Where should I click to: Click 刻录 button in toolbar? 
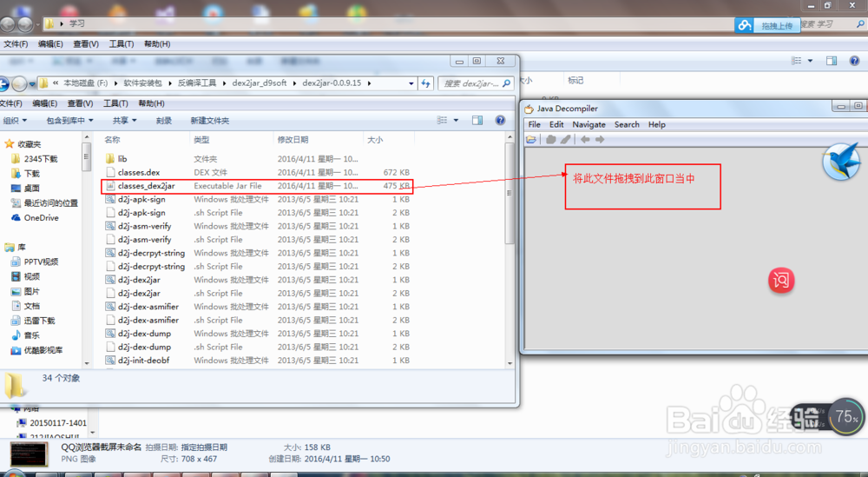pos(164,120)
